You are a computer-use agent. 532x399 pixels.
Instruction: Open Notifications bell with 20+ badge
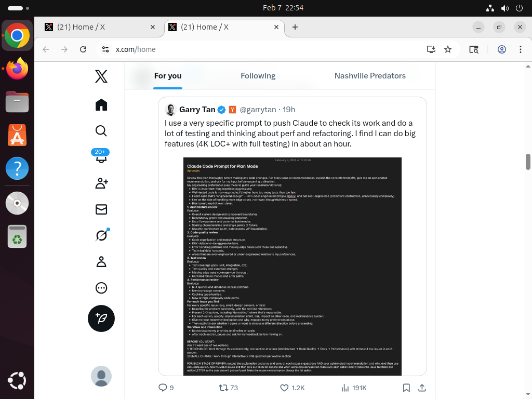101,156
